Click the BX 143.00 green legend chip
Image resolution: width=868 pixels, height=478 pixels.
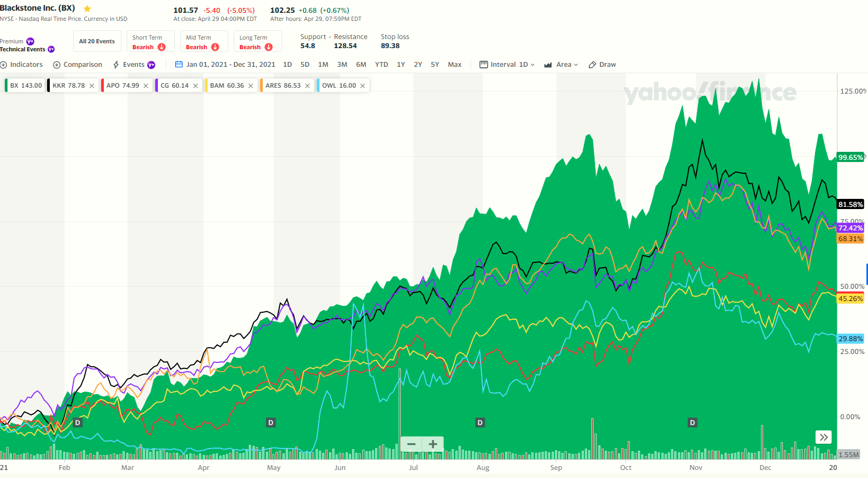click(x=25, y=86)
